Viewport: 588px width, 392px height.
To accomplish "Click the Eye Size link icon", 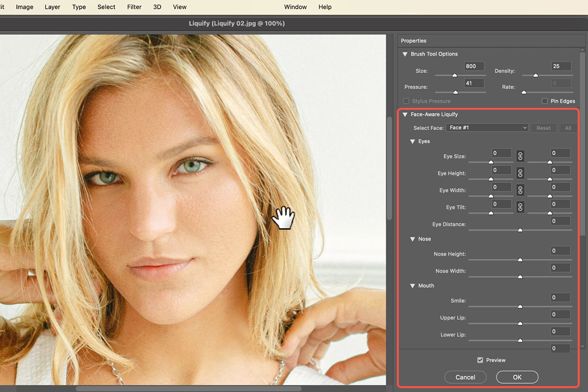I will pos(520,156).
